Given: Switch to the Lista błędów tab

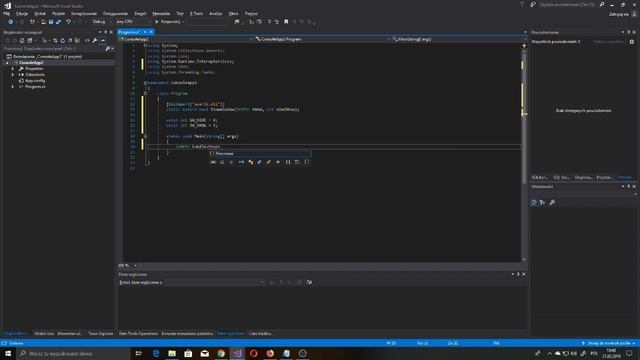Looking at the screenshot, I should (261, 334).
